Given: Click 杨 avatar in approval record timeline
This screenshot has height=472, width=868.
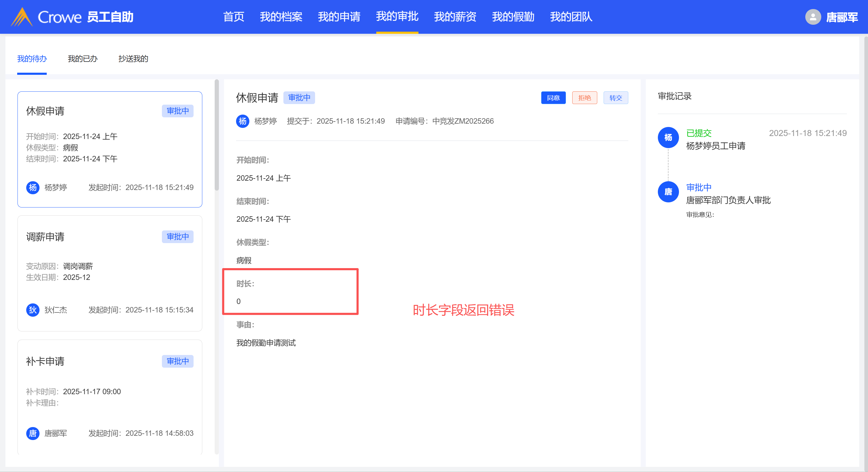Looking at the screenshot, I should (668, 138).
